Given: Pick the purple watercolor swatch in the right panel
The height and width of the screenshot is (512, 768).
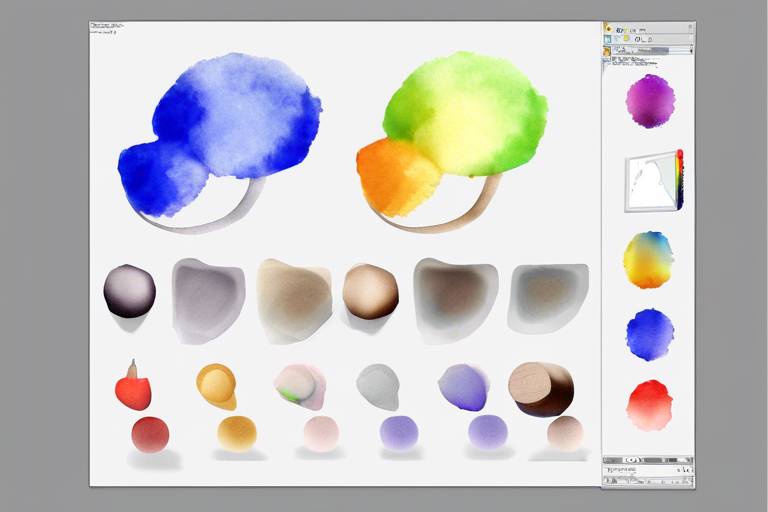Looking at the screenshot, I should [650, 101].
